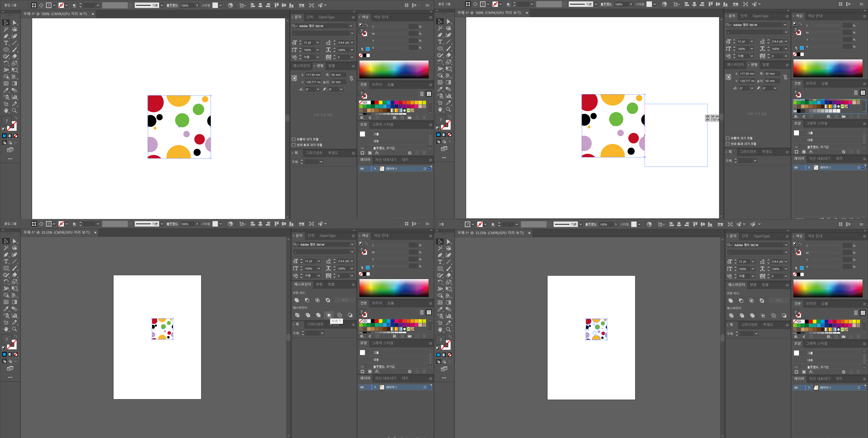Hide 레이어 1 via eye icon in bottom-left window

(x=362, y=387)
